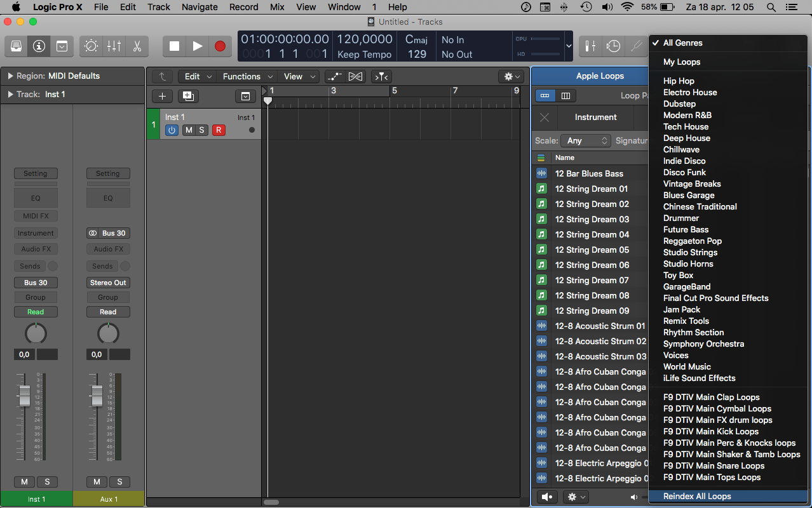Open Smart Controls with the knob icon
812x508 pixels.
click(90, 46)
